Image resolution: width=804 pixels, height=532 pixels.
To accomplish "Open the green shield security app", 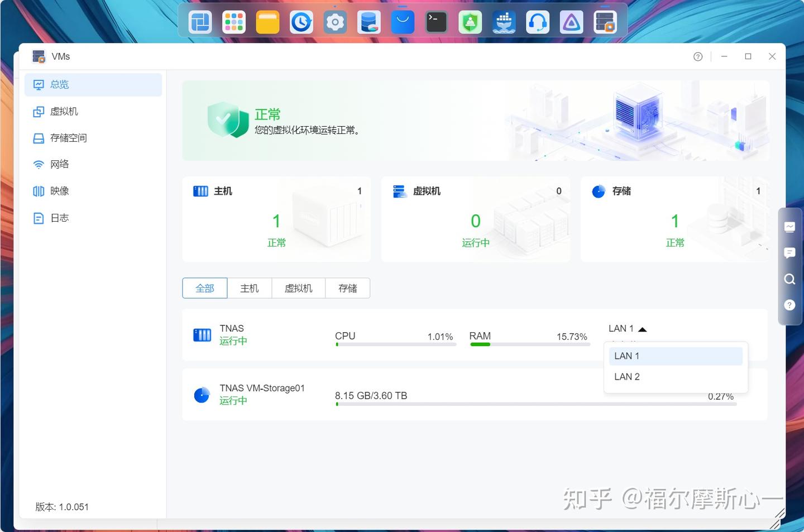I will [x=470, y=22].
